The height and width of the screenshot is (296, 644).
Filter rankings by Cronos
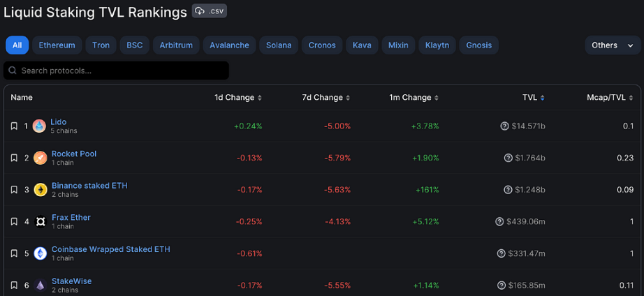(x=322, y=45)
